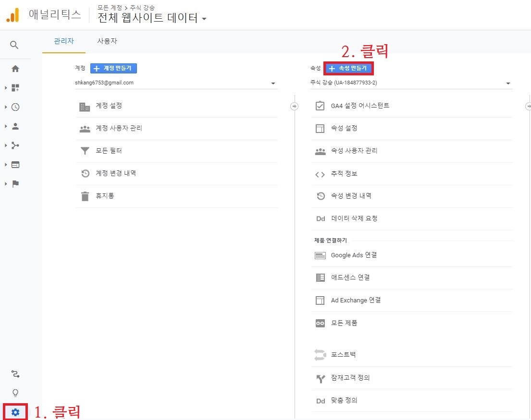The width and height of the screenshot is (531, 420).
Task: Open the Home navigation icon
Action: pos(16,69)
